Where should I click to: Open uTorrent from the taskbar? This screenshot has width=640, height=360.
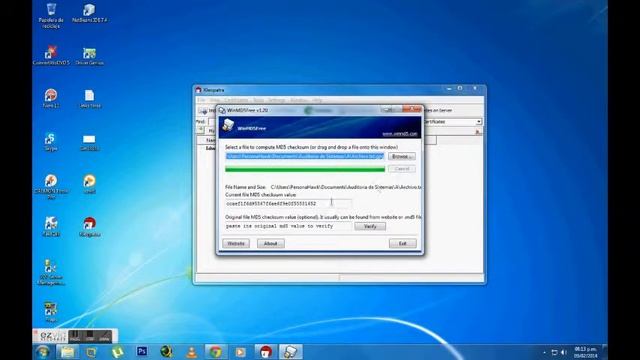[118, 352]
